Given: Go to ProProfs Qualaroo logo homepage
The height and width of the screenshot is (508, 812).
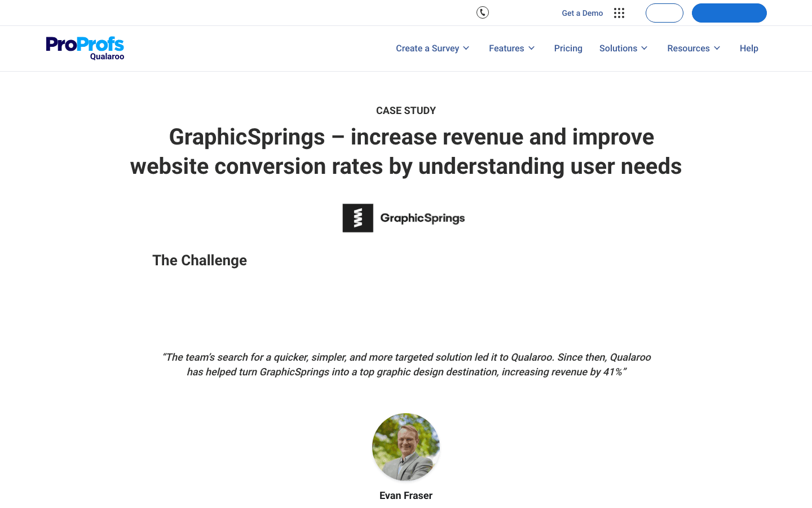Looking at the screenshot, I should [85, 48].
